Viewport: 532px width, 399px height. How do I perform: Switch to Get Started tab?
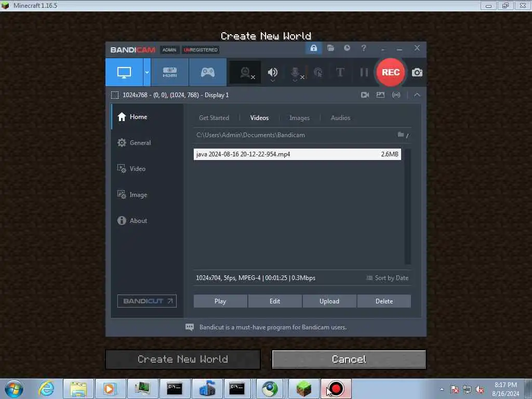coord(214,118)
